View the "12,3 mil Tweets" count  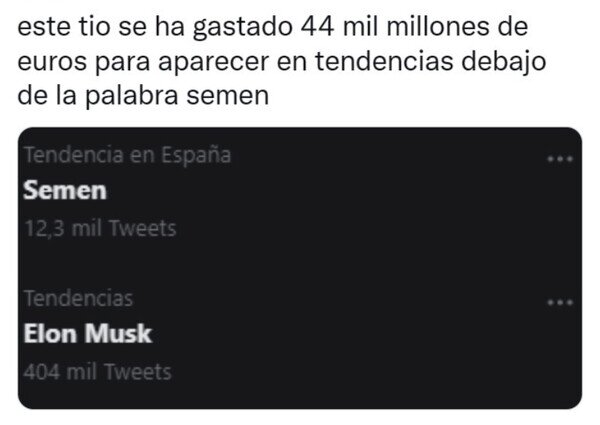click(100, 228)
